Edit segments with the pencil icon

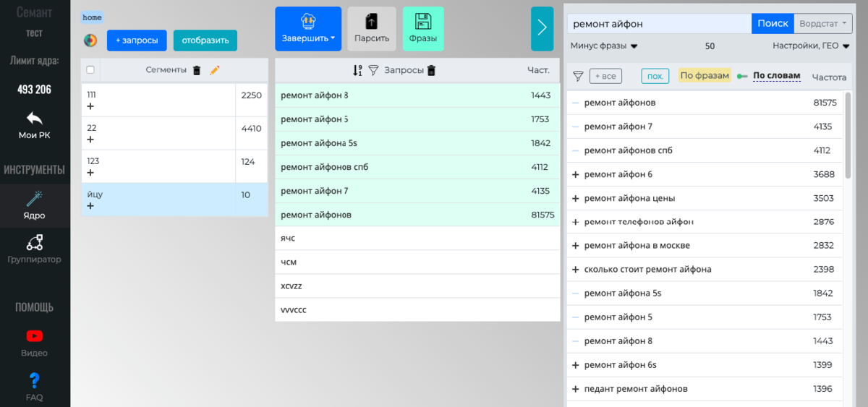coord(214,70)
